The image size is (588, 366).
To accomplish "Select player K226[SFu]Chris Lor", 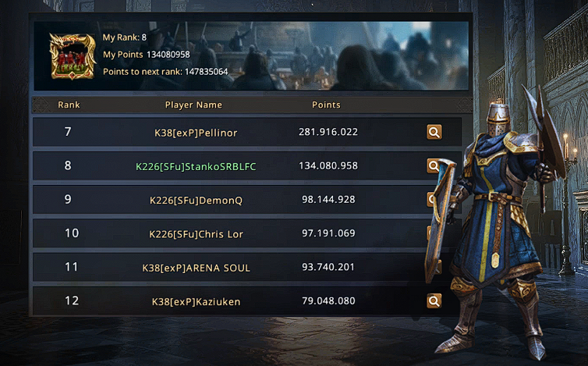I will click(x=196, y=234).
